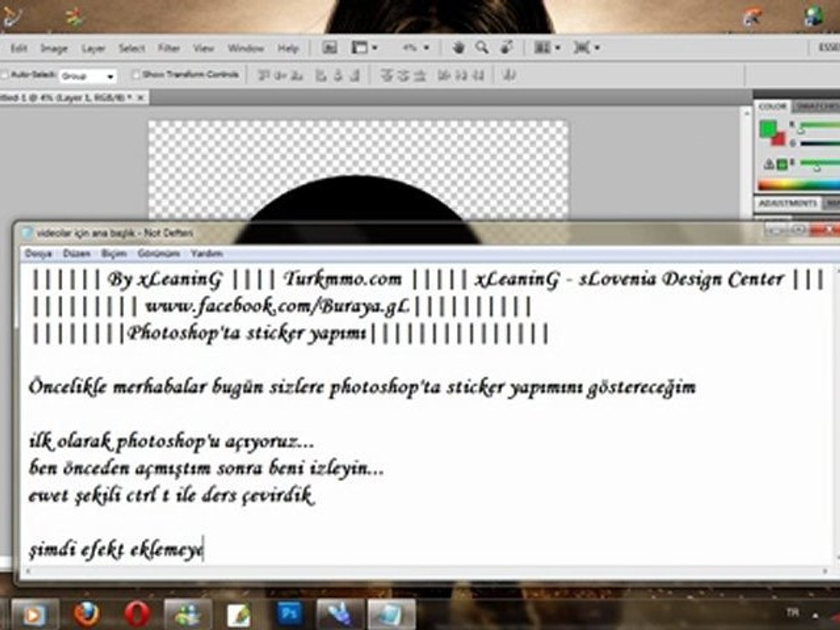This screenshot has width=840, height=630.
Task: Click the gamut-corrected green color box
Action: pos(782,165)
